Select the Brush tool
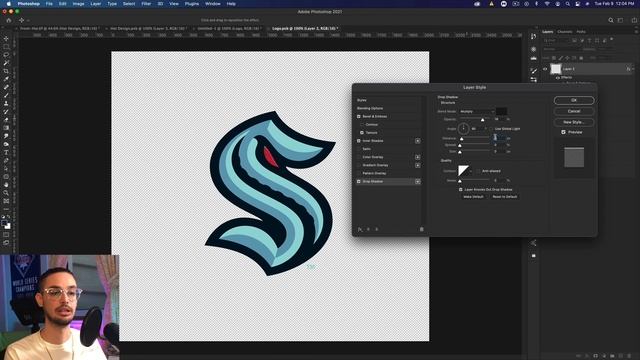The width and height of the screenshot is (640, 360). (6, 95)
